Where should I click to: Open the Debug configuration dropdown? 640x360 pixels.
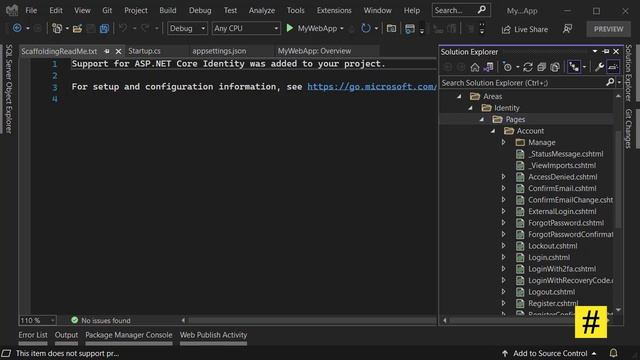[x=187, y=28]
